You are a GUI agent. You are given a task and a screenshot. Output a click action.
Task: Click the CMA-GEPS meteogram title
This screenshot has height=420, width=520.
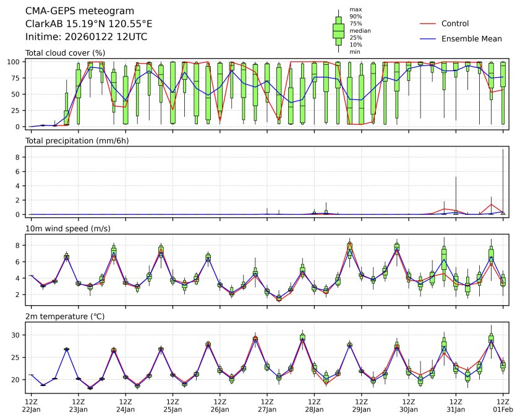[x=70, y=11]
